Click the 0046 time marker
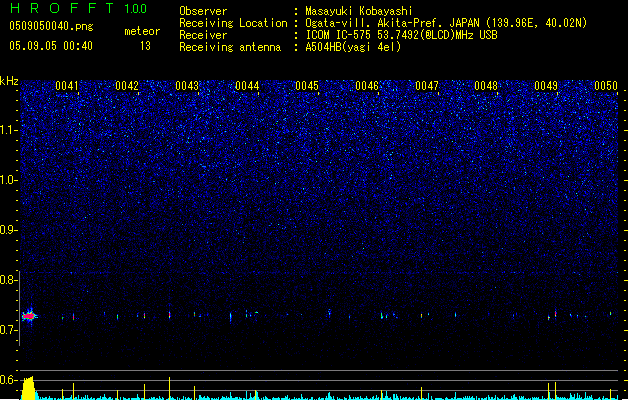629x400 pixels. click(x=367, y=86)
